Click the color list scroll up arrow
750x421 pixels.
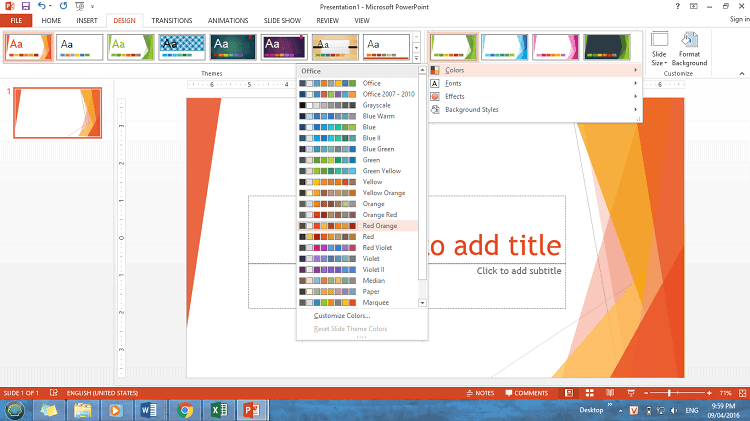coord(422,70)
